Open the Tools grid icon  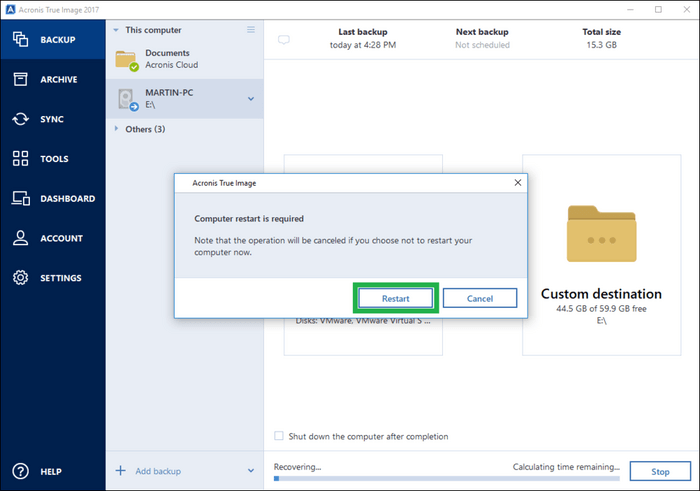[x=20, y=158]
